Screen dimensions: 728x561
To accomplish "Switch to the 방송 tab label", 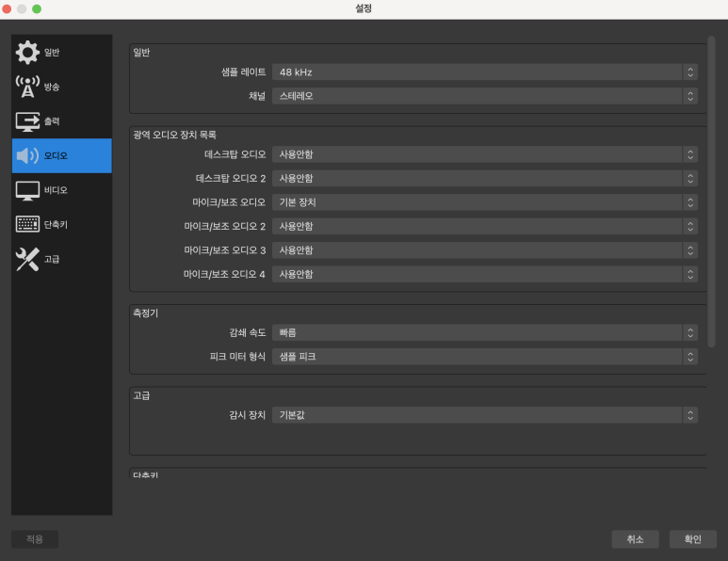I will [x=52, y=87].
